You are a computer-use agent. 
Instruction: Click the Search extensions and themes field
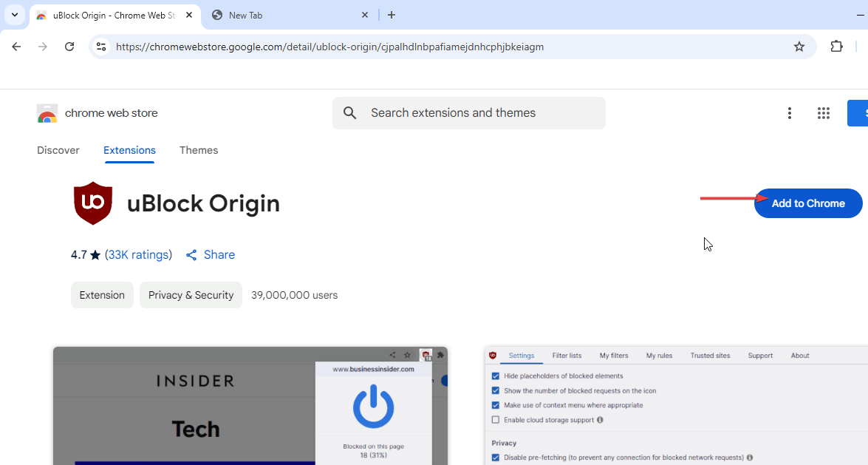pyautogui.click(x=480, y=113)
